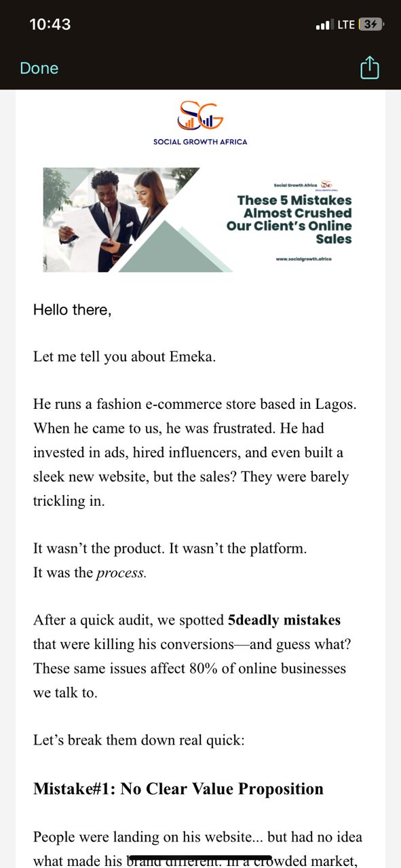
Task: Tap the home indicator bar at the bottom
Action: click(200, 858)
